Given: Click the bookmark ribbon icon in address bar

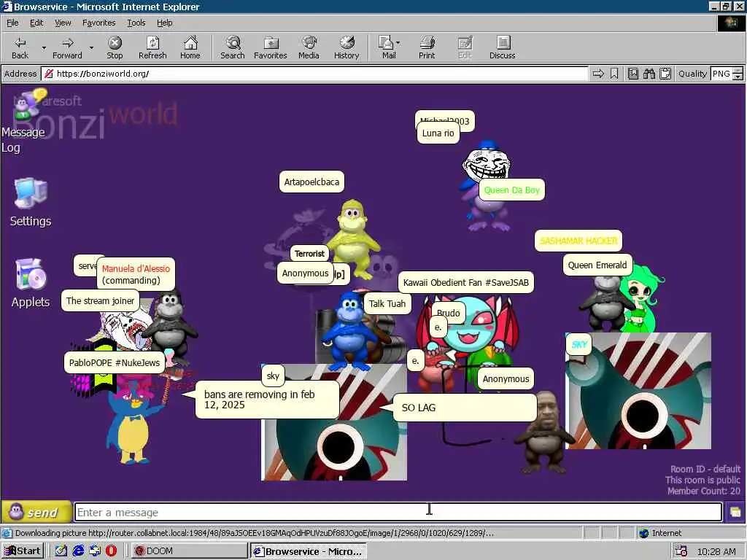Looking at the screenshot, I should [614, 74].
